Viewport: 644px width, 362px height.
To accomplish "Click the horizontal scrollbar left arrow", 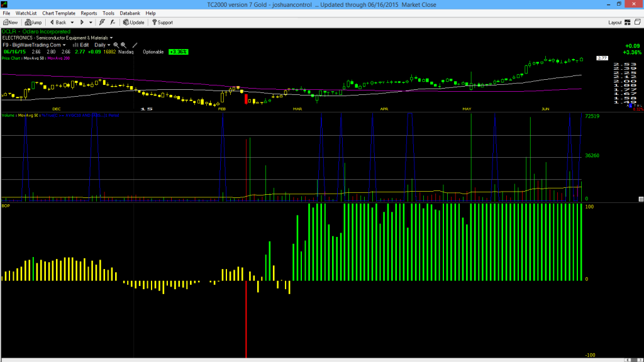I will (x=628, y=360).
